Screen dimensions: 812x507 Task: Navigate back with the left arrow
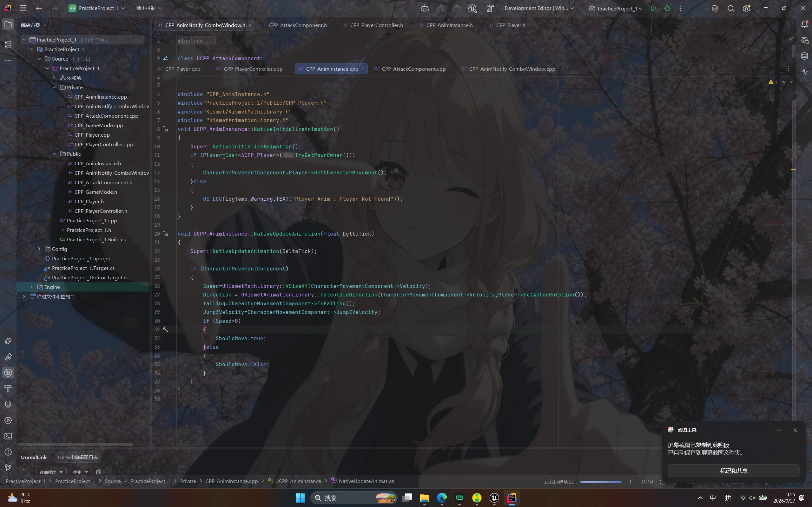[39, 8]
